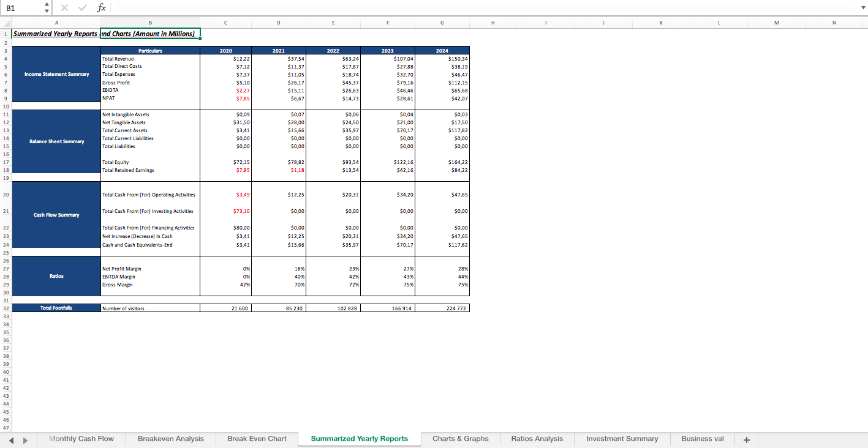Click the 'Total Retained Earnings' label

click(128, 170)
